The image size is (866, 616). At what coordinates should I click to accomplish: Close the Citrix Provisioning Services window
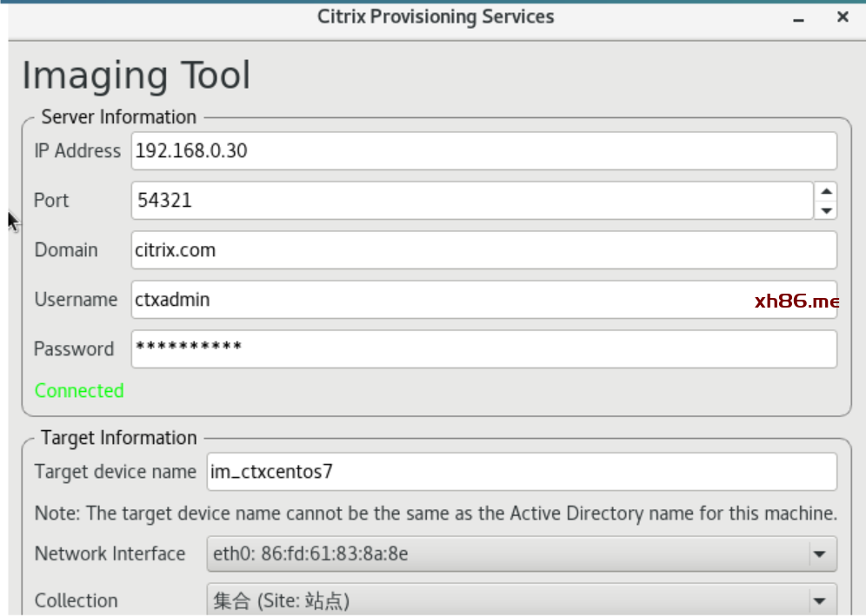click(x=843, y=17)
